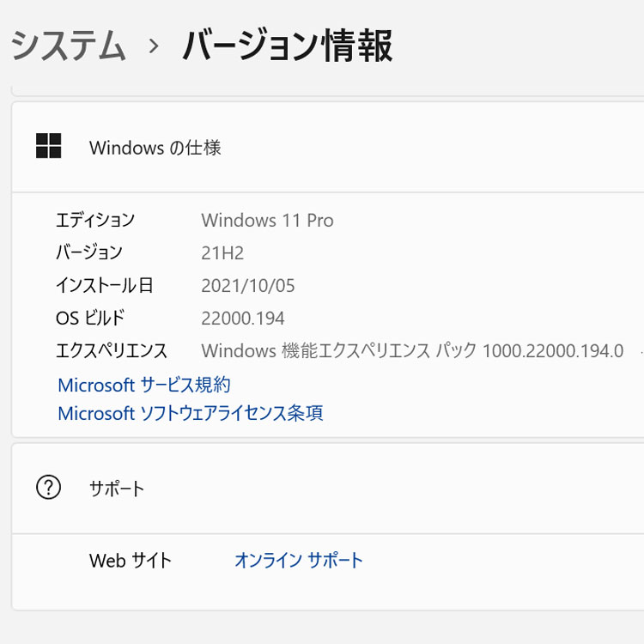Screen dimensions: 644x644
Task: Click the support question mark icon
Action: coord(48,488)
